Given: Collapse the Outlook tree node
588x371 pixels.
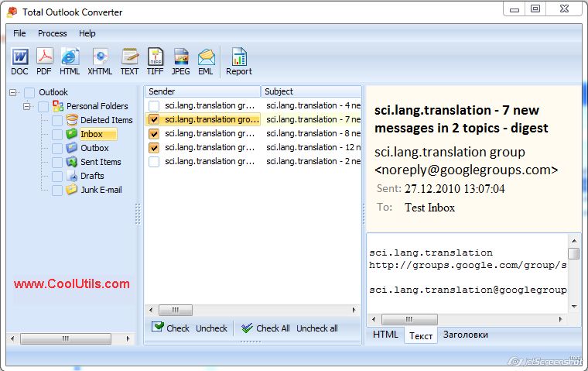Looking at the screenshot, I should tap(13, 92).
